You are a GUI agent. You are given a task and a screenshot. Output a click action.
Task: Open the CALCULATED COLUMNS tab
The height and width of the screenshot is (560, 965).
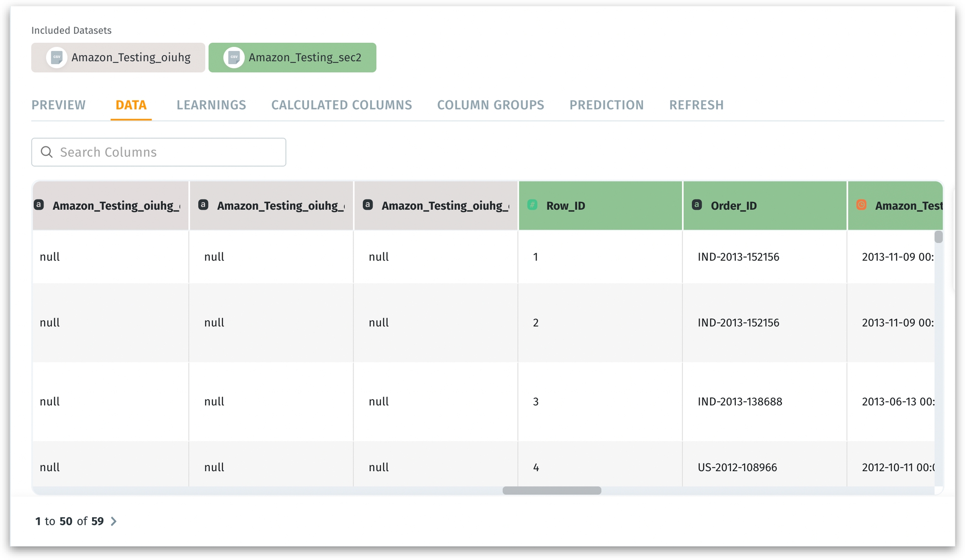pos(341,105)
